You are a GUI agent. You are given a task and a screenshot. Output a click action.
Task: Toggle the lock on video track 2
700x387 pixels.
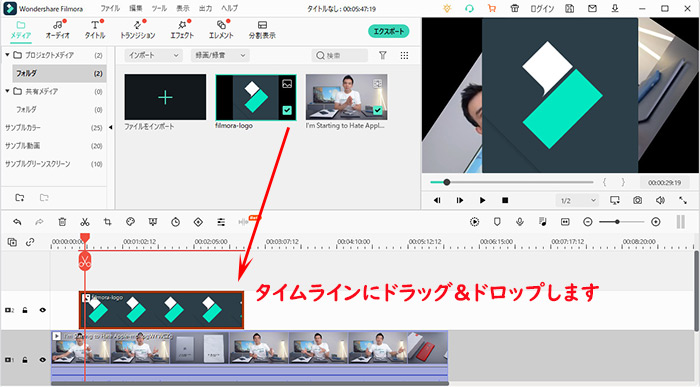(25, 310)
